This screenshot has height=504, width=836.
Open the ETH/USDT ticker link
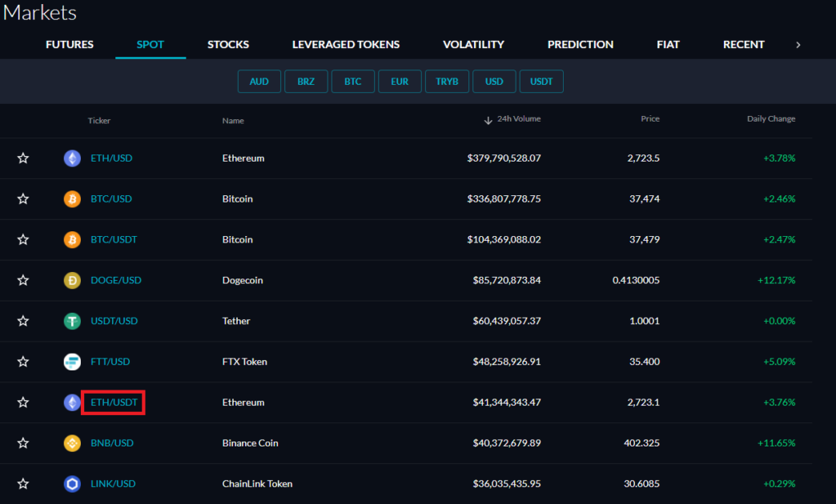114,402
